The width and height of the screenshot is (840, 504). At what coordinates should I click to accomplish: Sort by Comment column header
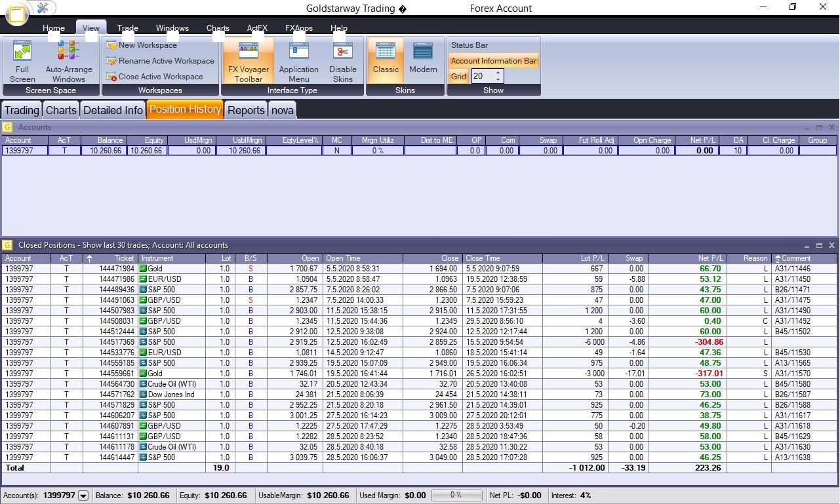pos(804,258)
